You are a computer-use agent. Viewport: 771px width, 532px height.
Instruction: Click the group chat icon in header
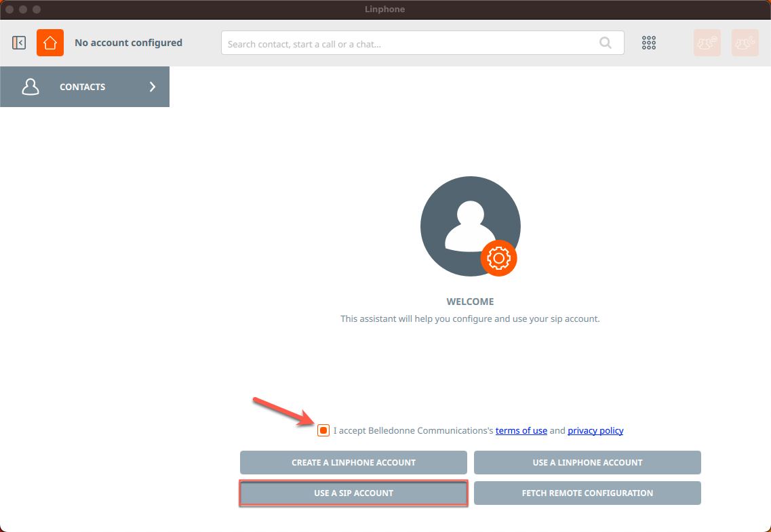[707, 43]
